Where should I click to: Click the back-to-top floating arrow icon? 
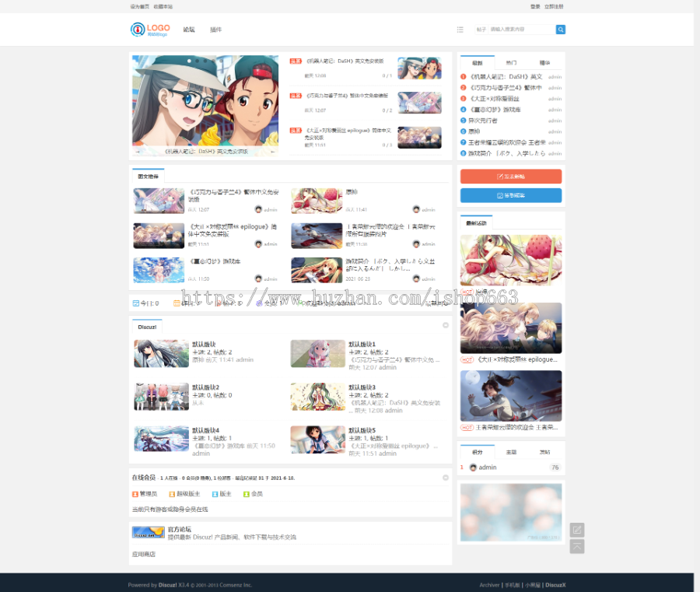tap(577, 546)
